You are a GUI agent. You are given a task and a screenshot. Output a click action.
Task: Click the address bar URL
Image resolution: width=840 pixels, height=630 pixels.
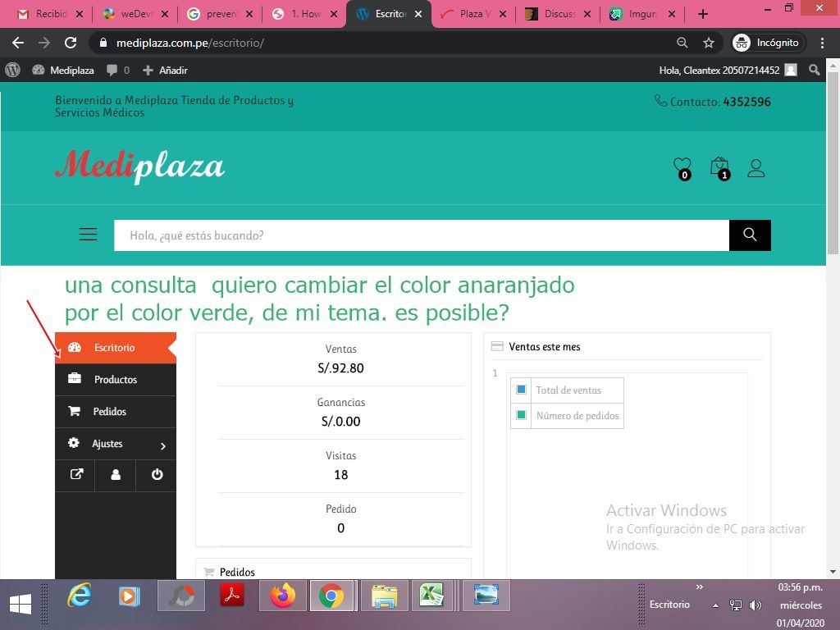click(190, 43)
